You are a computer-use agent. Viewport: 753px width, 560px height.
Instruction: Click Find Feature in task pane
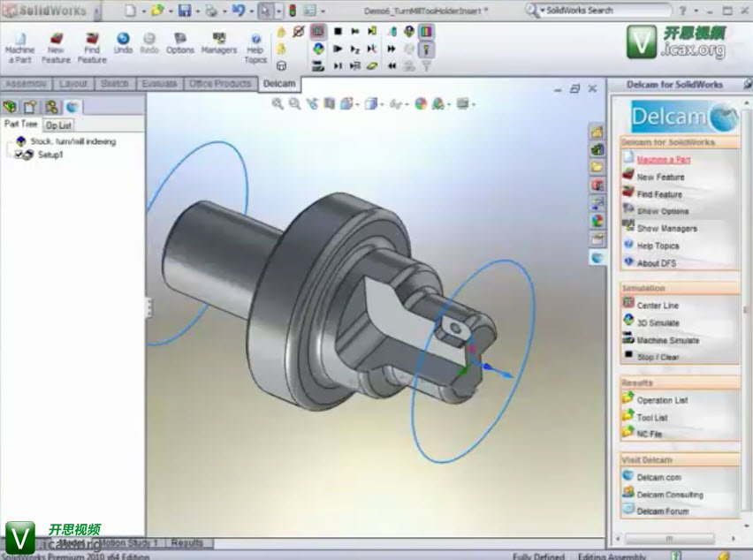pyautogui.click(x=659, y=193)
